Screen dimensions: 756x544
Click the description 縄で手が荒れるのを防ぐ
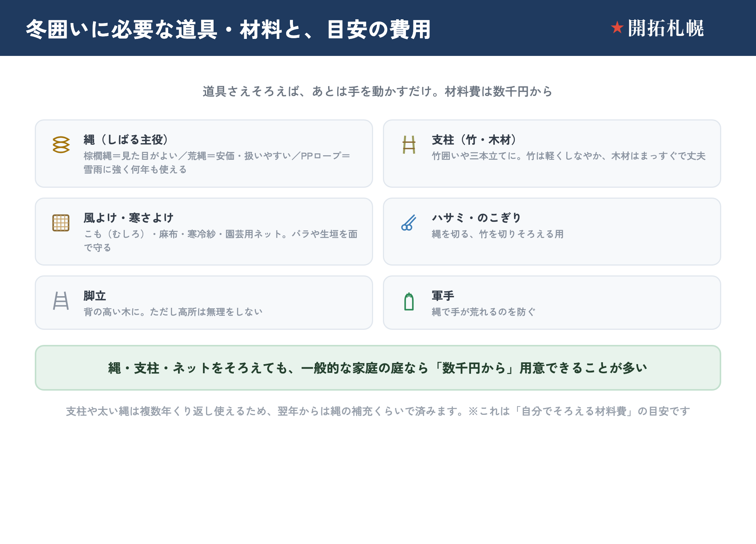(484, 312)
